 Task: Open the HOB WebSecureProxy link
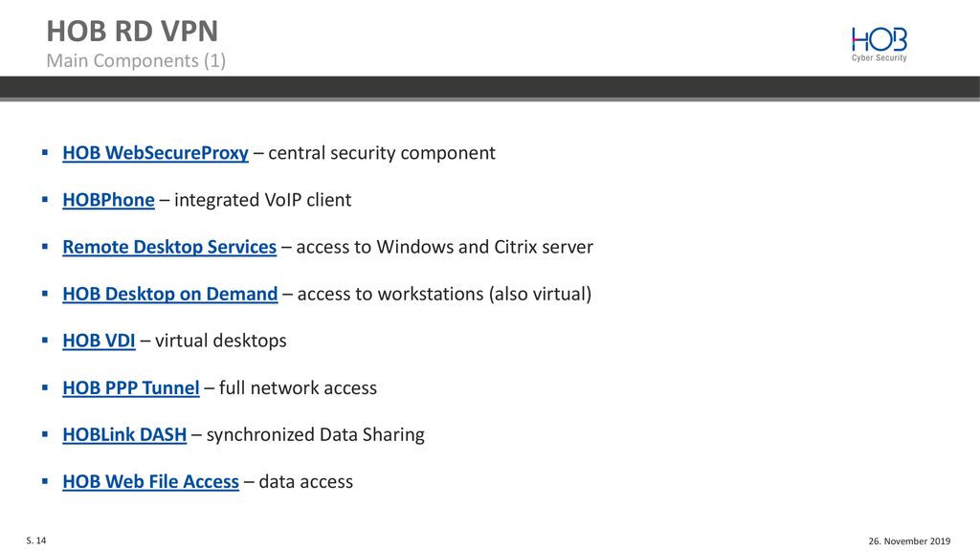(x=155, y=153)
